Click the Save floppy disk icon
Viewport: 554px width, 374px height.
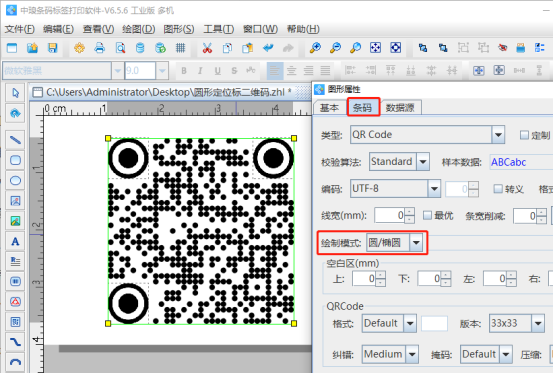(x=52, y=48)
